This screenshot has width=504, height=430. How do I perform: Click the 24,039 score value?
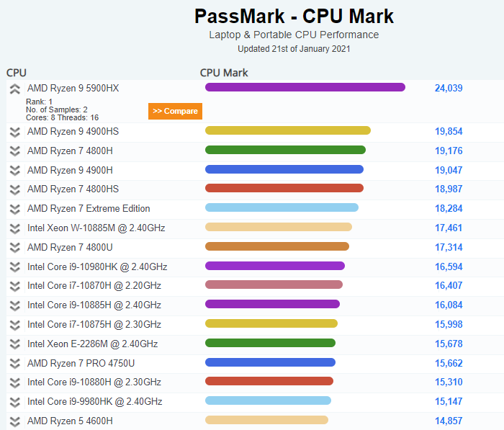point(449,88)
